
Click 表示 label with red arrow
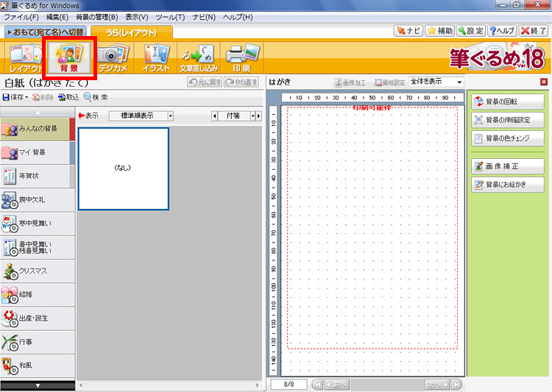tap(88, 115)
